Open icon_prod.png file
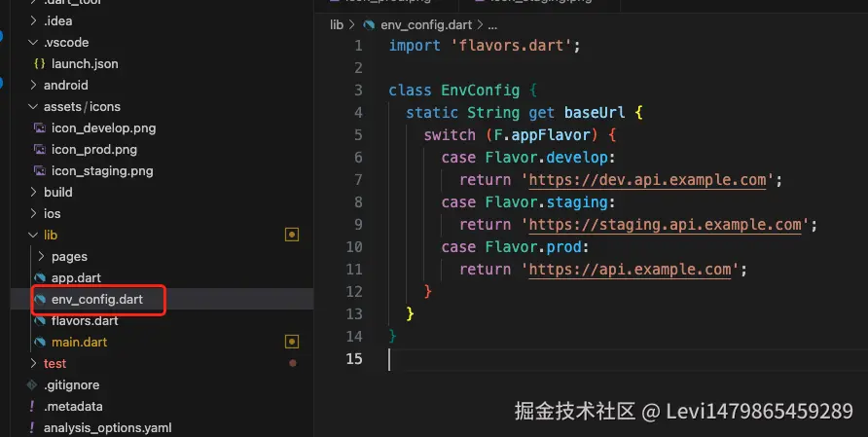This screenshot has height=437, width=868. (94, 150)
